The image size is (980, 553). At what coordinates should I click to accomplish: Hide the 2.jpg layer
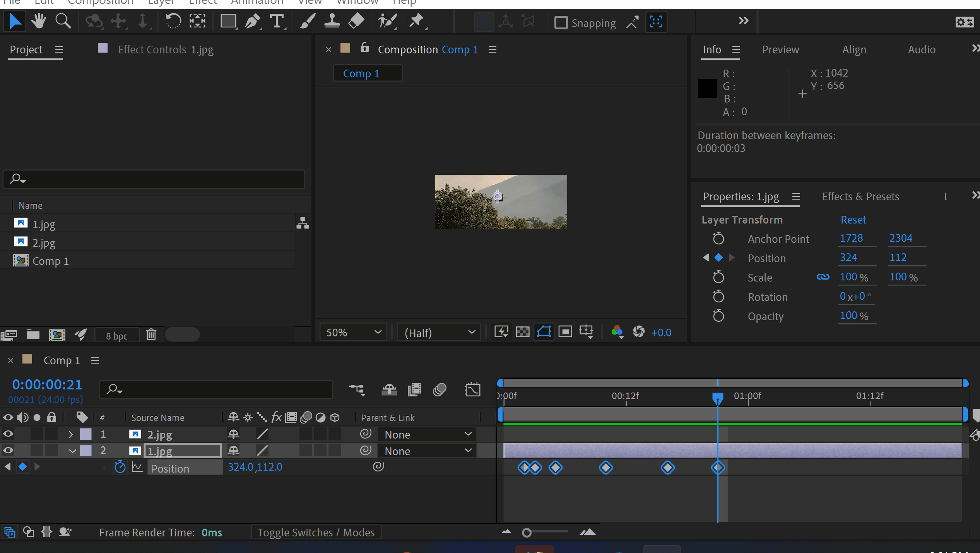[x=8, y=434]
